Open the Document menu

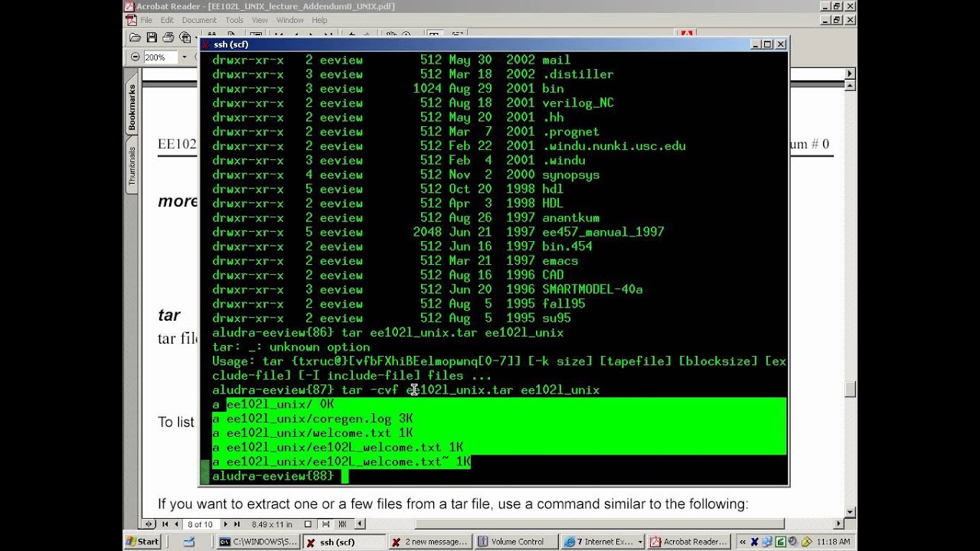pos(199,20)
